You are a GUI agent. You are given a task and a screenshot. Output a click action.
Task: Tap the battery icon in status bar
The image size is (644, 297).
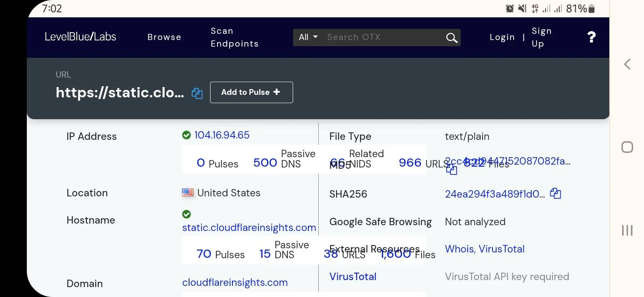pos(592,8)
